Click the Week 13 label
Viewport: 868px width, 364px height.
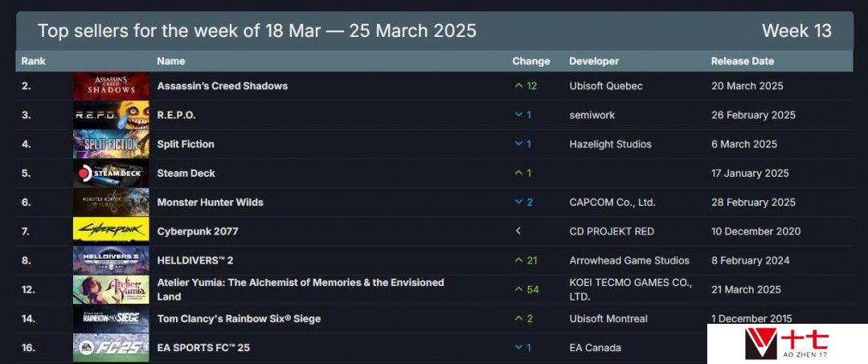pyautogui.click(x=796, y=31)
